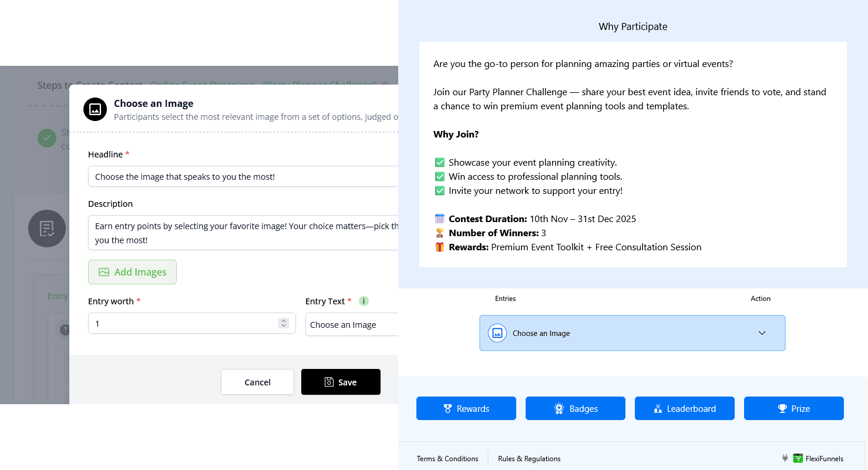Click the "Steps to Create Contest" text behind the dialog
868x470 pixels.
tap(90, 85)
